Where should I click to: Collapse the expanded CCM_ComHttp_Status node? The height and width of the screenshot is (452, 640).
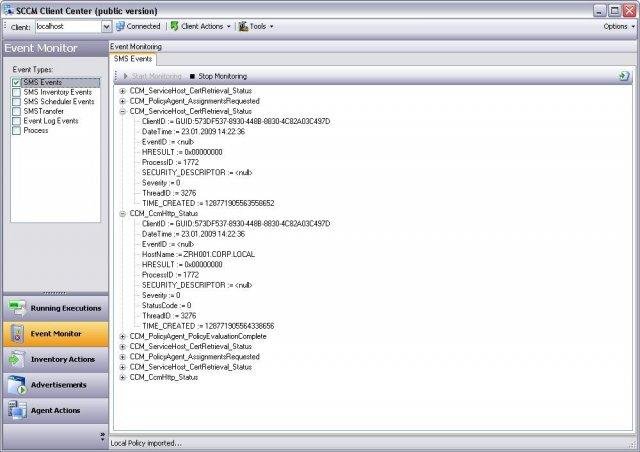[122, 214]
